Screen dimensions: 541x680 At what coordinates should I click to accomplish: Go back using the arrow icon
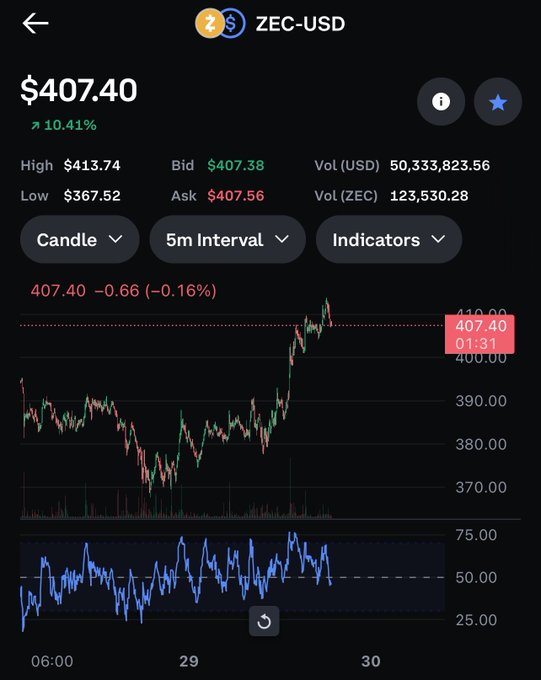35,23
